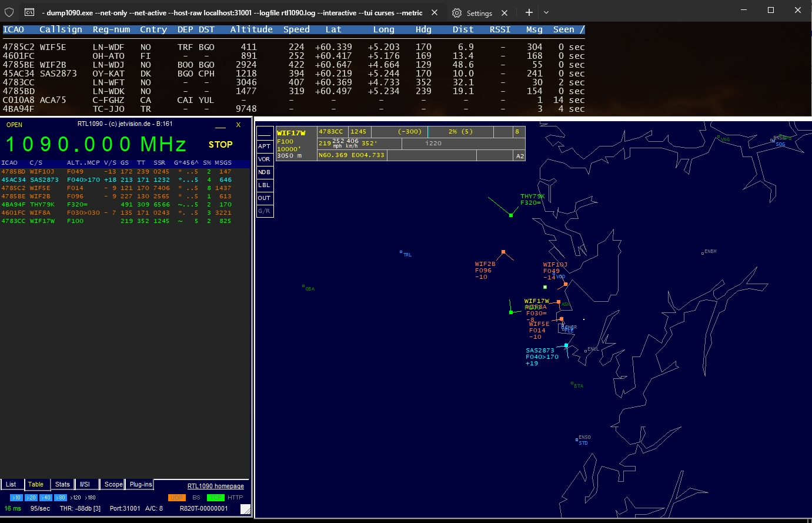Viewport: 812px width, 523px height.
Task: Click the command prompt icon in dump1090 tab
Action: [x=29, y=12]
